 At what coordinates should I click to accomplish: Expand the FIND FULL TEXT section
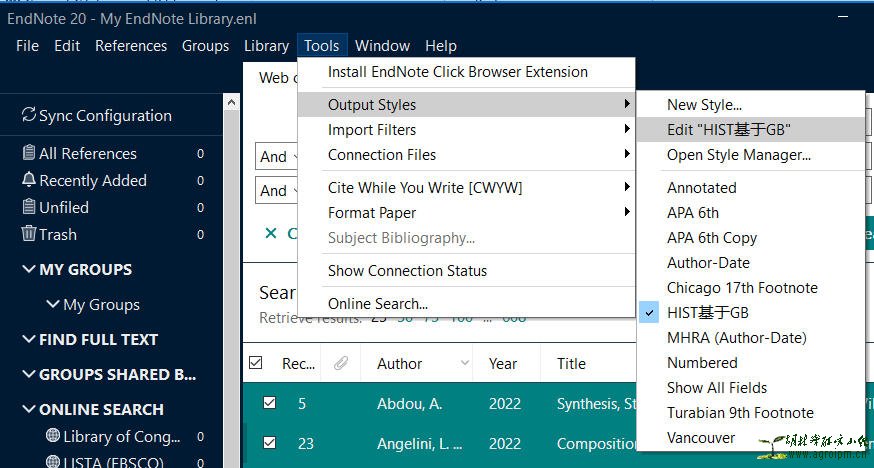28,340
